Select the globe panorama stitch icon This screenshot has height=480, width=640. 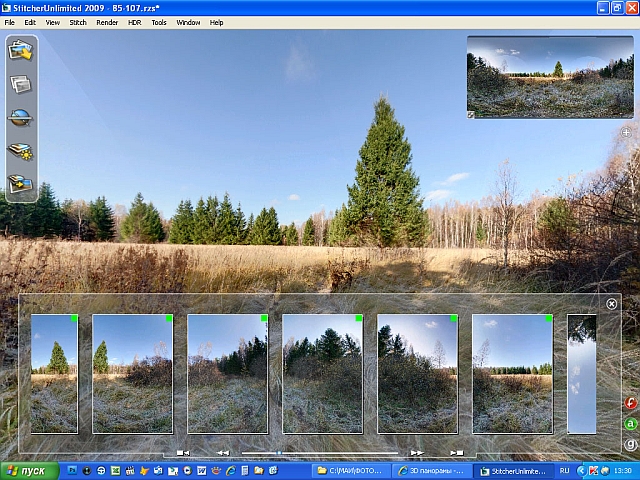click(x=20, y=118)
